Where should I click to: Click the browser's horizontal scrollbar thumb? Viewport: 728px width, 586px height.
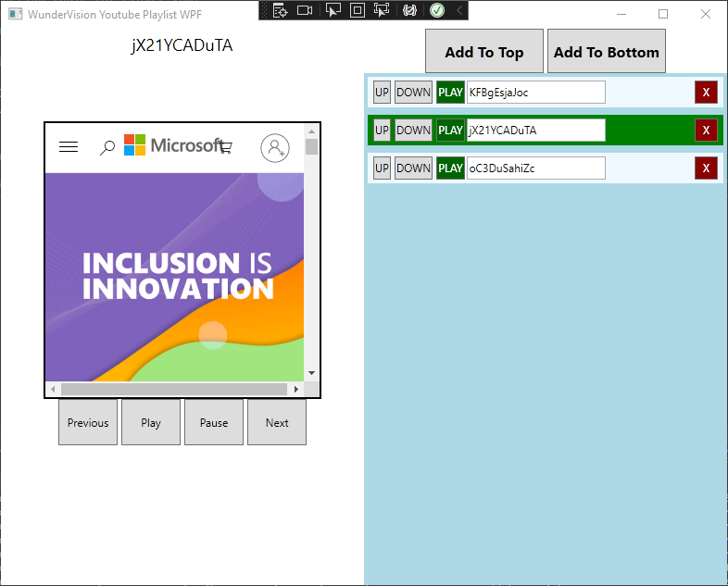coord(174,389)
